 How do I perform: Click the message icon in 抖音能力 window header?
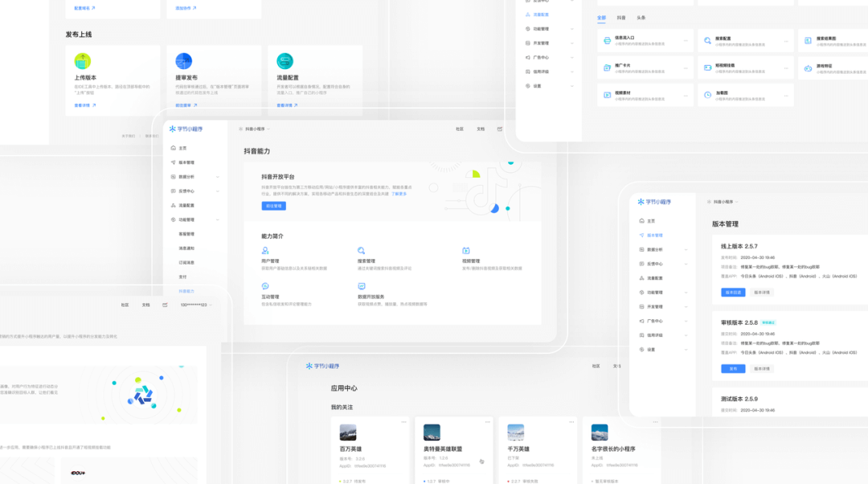point(499,129)
